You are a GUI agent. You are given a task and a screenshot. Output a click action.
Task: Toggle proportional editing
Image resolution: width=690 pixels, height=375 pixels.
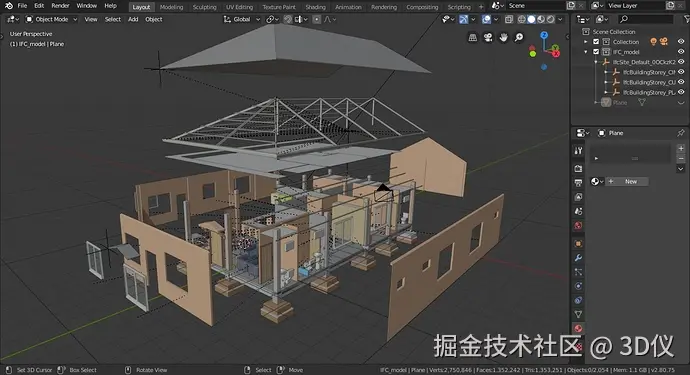(316, 19)
